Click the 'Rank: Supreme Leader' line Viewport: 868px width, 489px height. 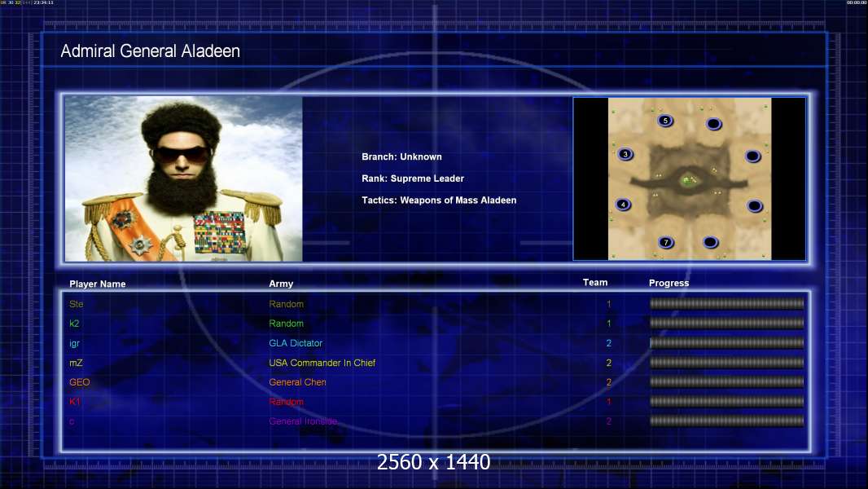coord(412,178)
